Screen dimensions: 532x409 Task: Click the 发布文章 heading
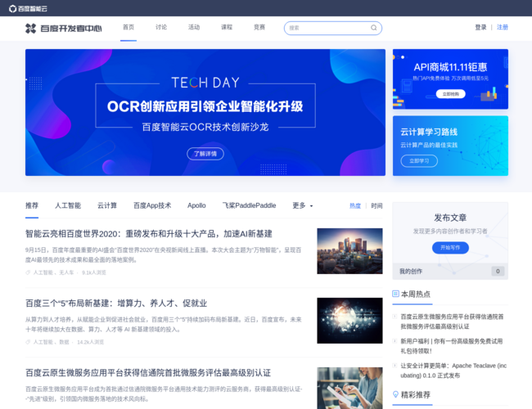(450, 218)
